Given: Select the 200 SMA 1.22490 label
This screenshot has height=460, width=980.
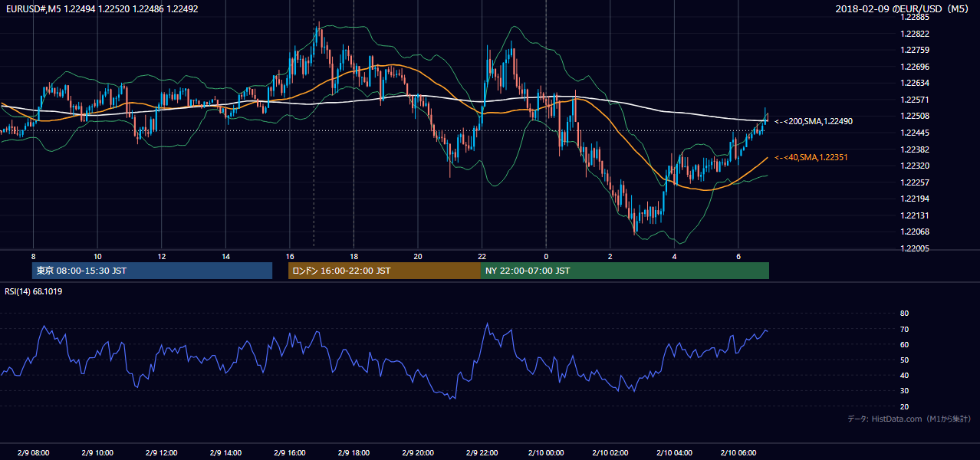Looking at the screenshot, I should pos(814,121).
